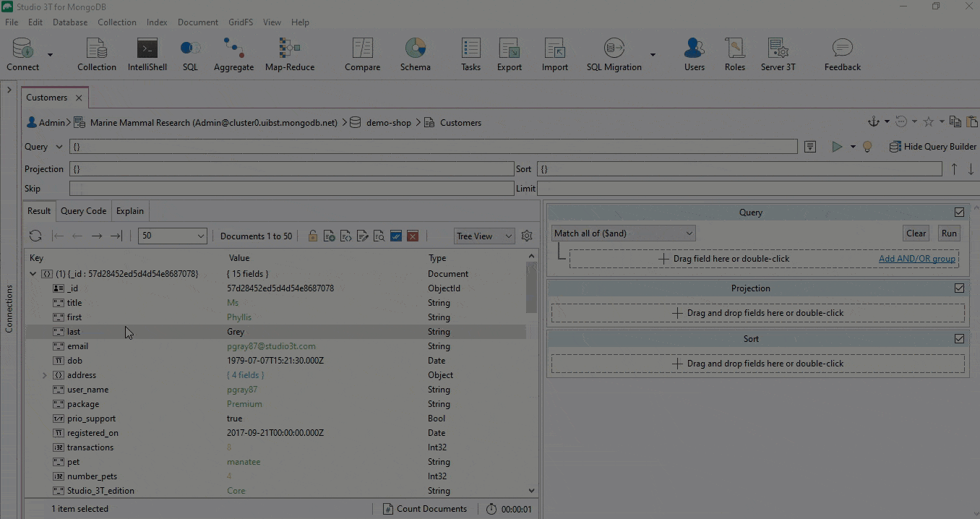This screenshot has width=980, height=519.
Task: Toggle the Projection section checkbox in builder
Action: pos(959,288)
